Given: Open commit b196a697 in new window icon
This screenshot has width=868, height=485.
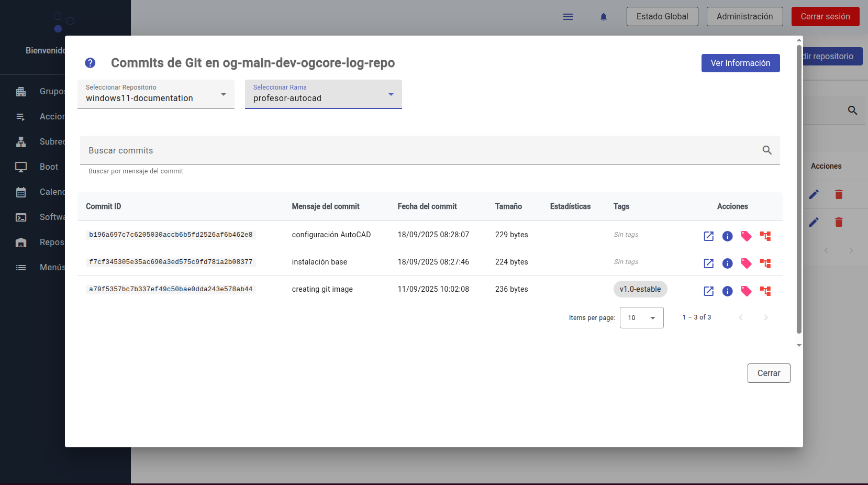Looking at the screenshot, I should pos(708,236).
